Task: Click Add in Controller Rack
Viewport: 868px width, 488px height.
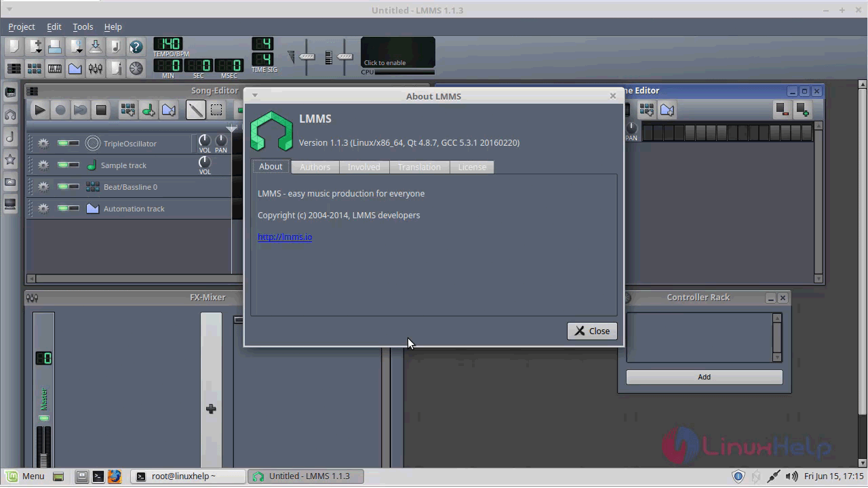Action: click(x=704, y=377)
